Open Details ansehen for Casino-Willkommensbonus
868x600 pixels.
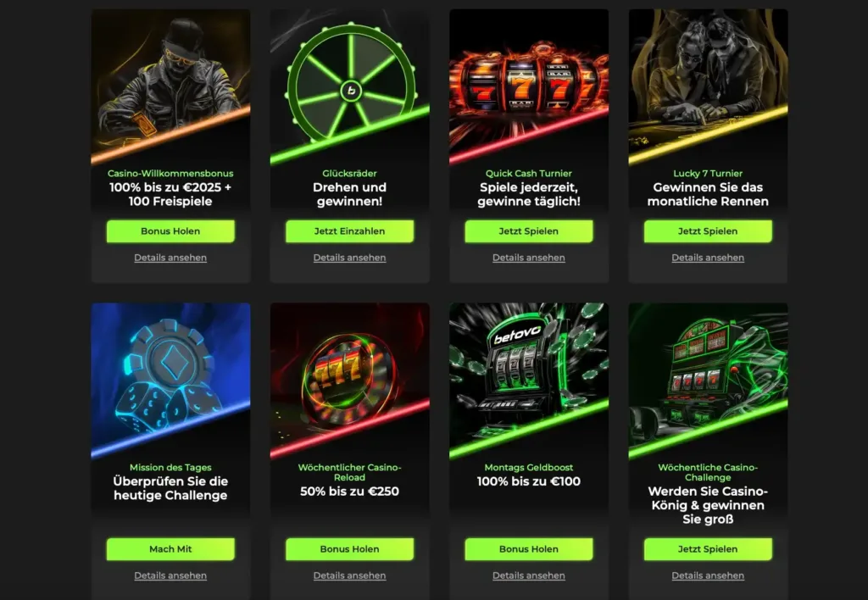(170, 258)
